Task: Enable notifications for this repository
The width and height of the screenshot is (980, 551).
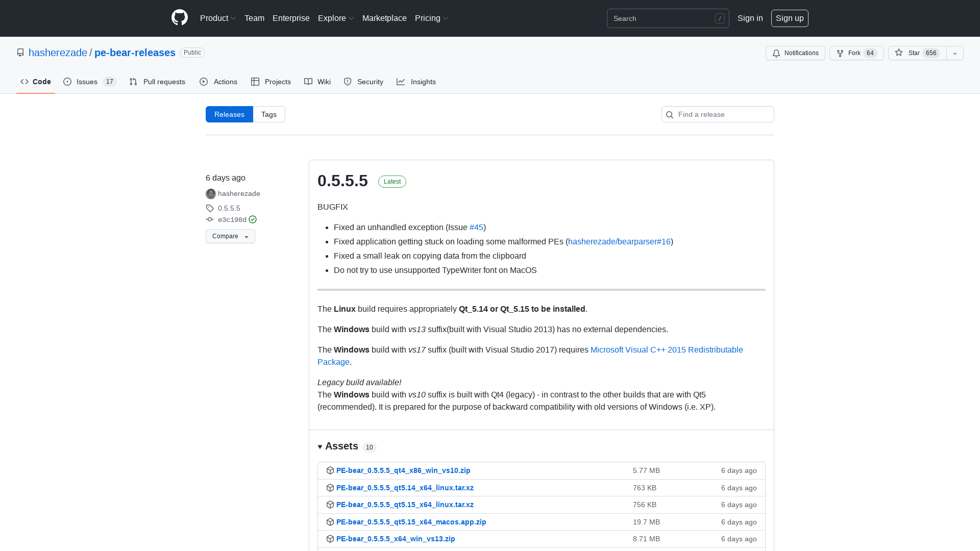Action: (795, 53)
